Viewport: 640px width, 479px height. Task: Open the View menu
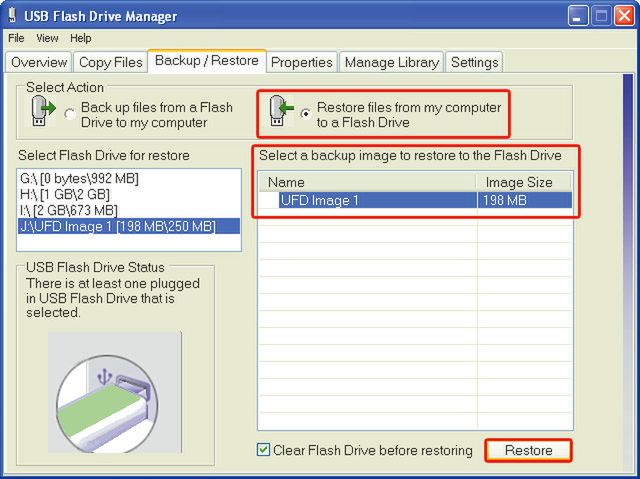(47, 38)
